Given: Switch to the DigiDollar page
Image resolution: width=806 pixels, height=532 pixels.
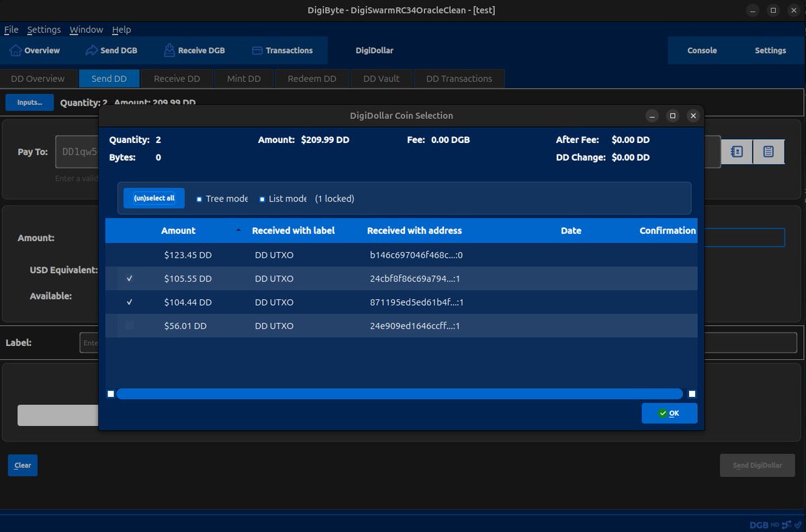Looking at the screenshot, I should click(x=374, y=50).
